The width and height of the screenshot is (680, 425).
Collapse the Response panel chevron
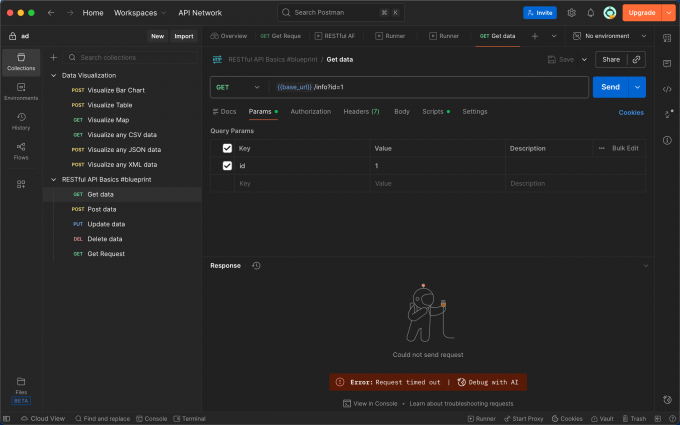point(645,265)
